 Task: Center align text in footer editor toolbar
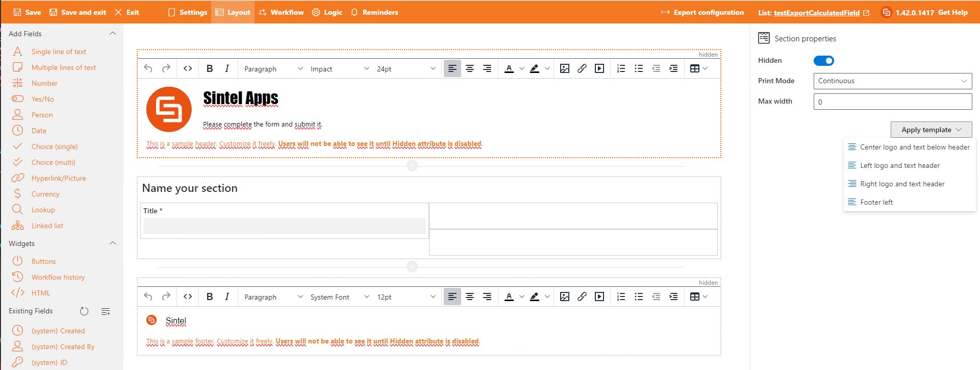pyautogui.click(x=470, y=297)
